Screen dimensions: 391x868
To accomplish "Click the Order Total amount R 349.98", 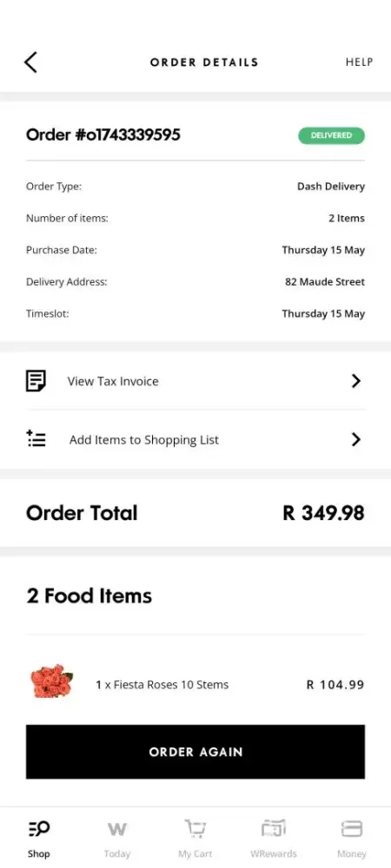I will click(323, 513).
